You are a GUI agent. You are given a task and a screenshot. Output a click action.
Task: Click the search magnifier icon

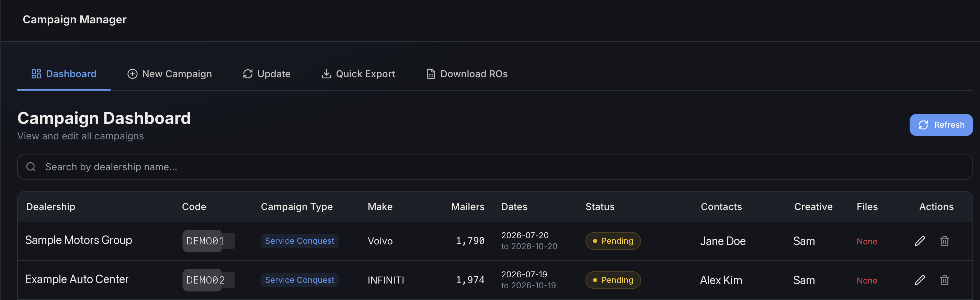click(31, 167)
